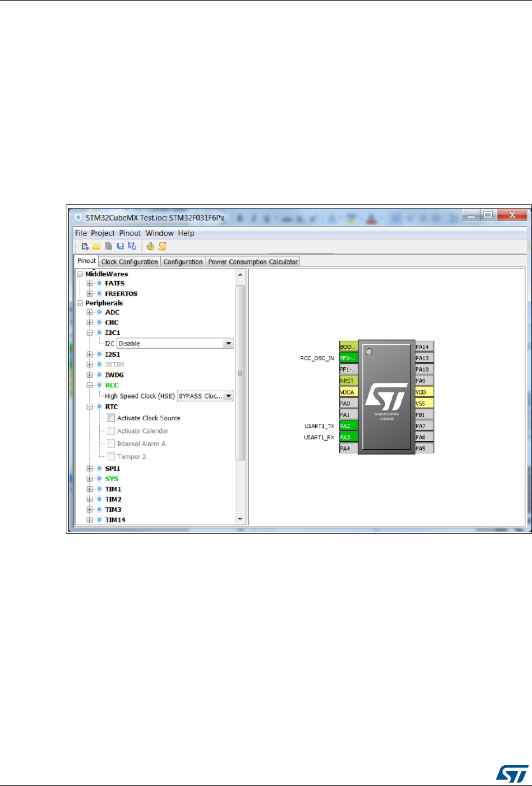Click the PA7 pin on the chip

(424, 426)
